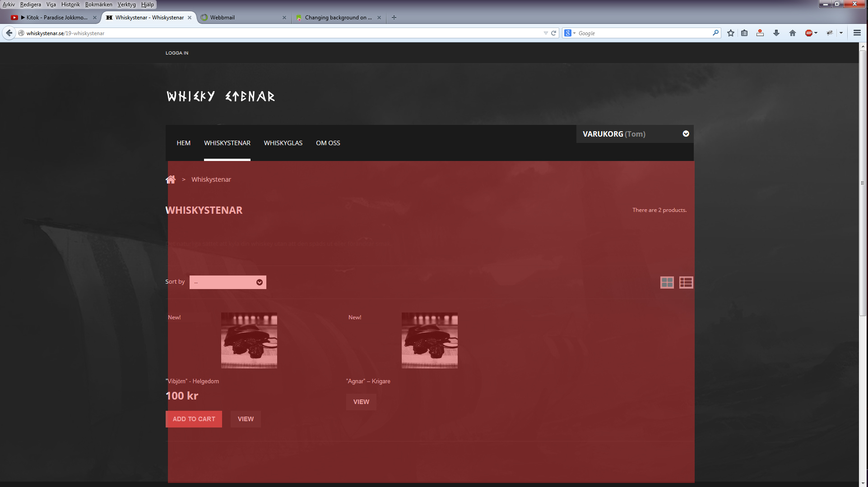Click the New! label on Agnar product
This screenshot has height=487, width=868.
pos(355,317)
